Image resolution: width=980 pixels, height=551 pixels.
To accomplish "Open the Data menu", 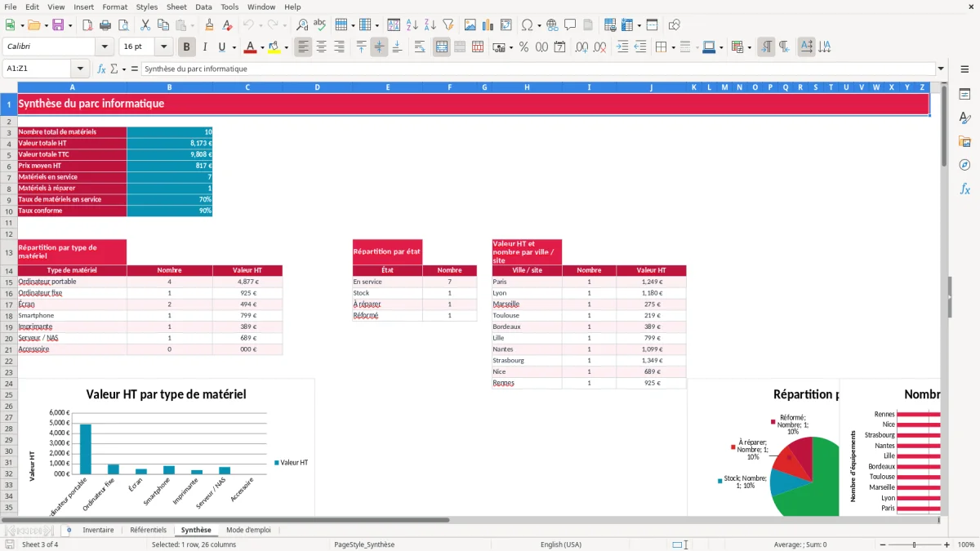I will pyautogui.click(x=203, y=7).
